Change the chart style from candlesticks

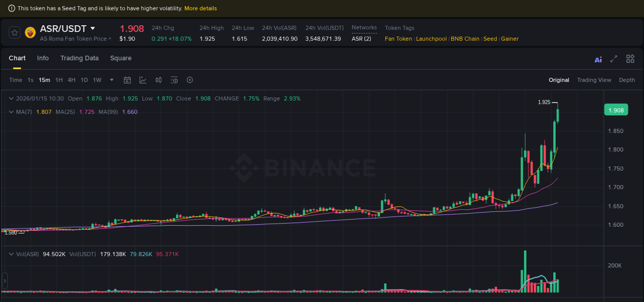pos(142,80)
